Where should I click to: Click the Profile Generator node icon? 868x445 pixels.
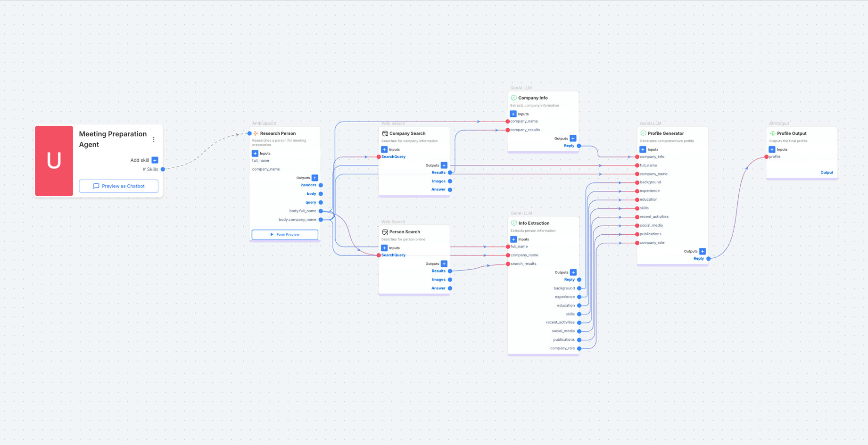point(643,133)
